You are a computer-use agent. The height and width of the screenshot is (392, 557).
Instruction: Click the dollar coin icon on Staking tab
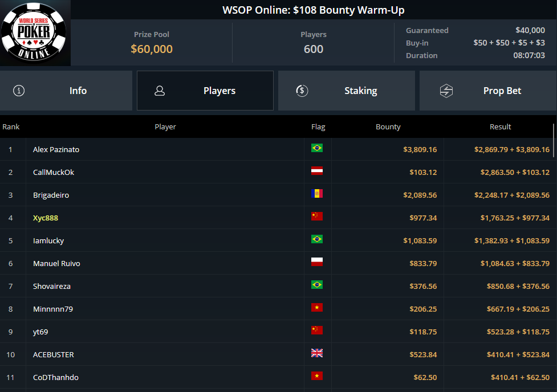click(x=302, y=91)
